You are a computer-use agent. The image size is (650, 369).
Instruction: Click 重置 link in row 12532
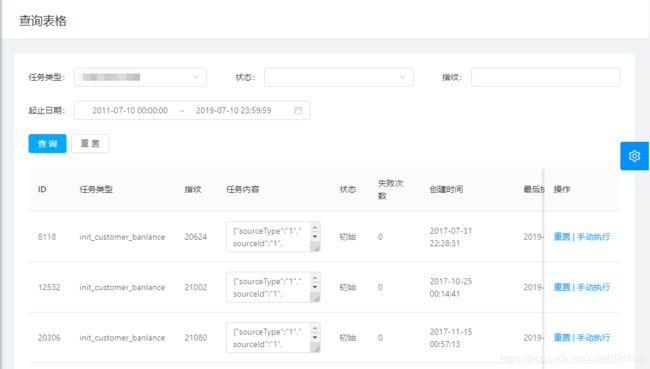pos(562,287)
